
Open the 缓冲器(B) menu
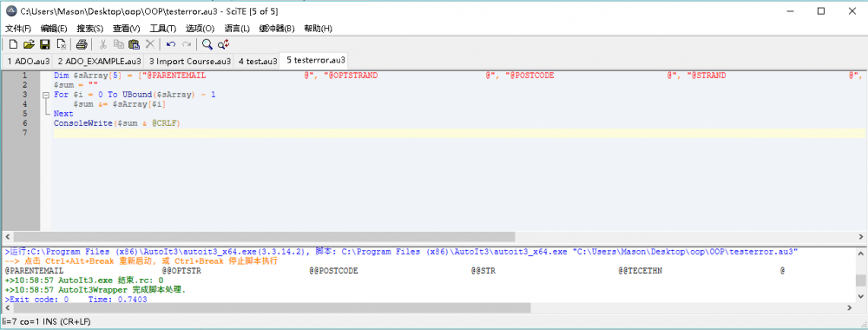click(x=277, y=29)
